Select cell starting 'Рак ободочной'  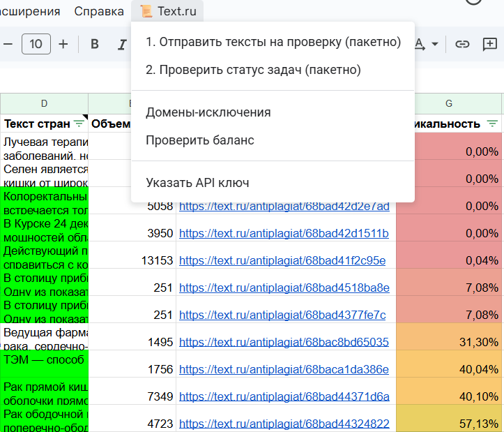coord(45,418)
